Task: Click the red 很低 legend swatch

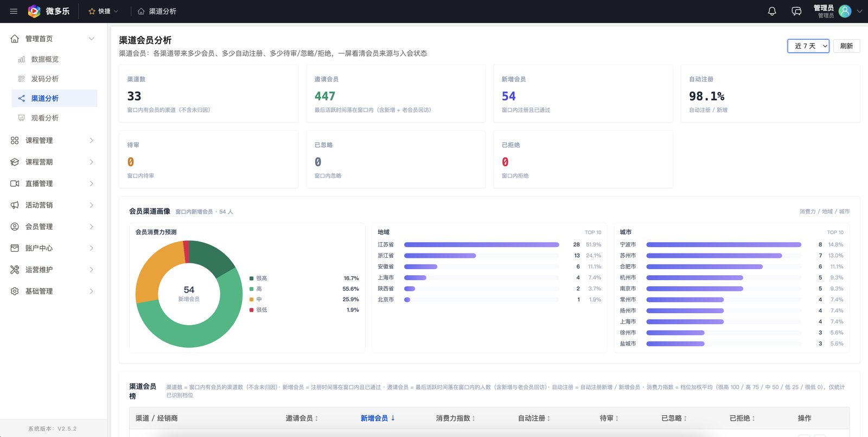Action: pos(252,310)
